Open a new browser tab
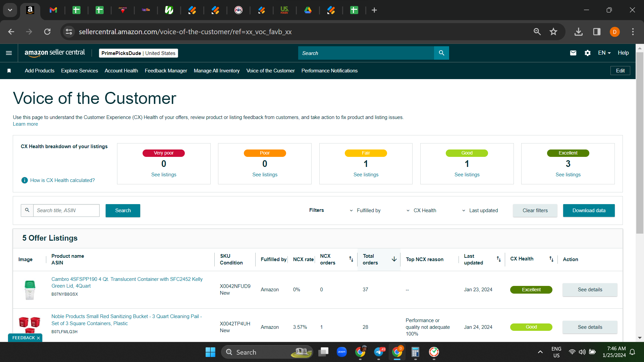The image size is (644, 362). coord(374,10)
